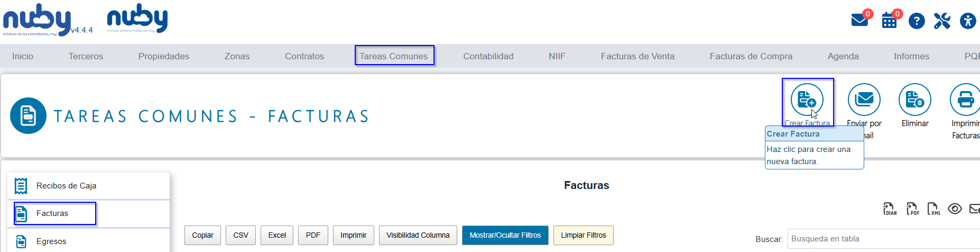Click the Buscar search field
This screenshot has height=252, width=980.
[x=884, y=239]
